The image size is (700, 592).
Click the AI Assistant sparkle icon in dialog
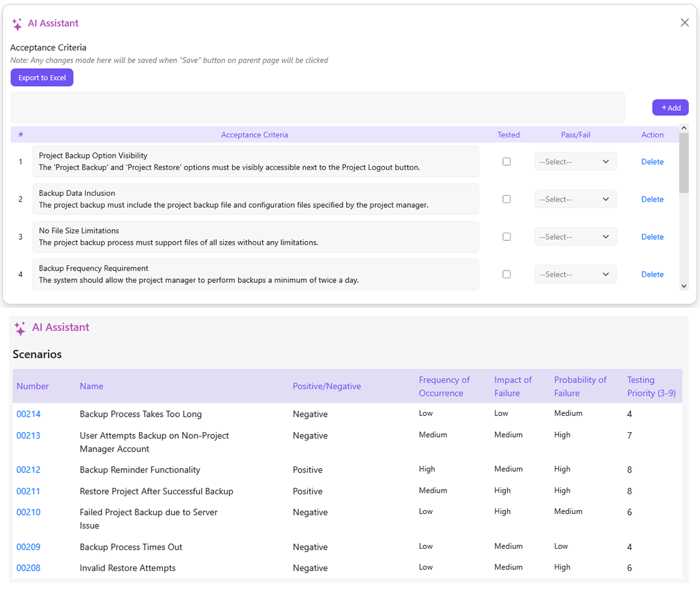tap(17, 24)
